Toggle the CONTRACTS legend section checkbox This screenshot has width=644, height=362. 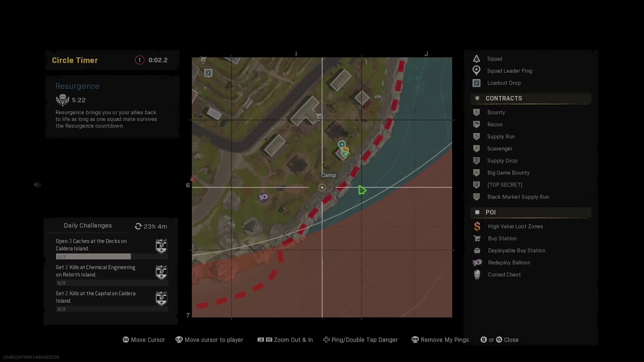click(x=477, y=98)
